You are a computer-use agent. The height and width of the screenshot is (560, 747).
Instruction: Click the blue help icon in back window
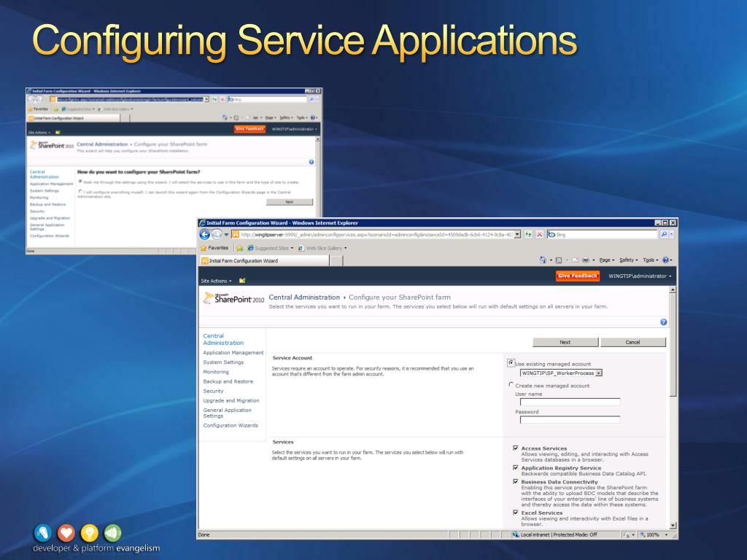pos(311,162)
